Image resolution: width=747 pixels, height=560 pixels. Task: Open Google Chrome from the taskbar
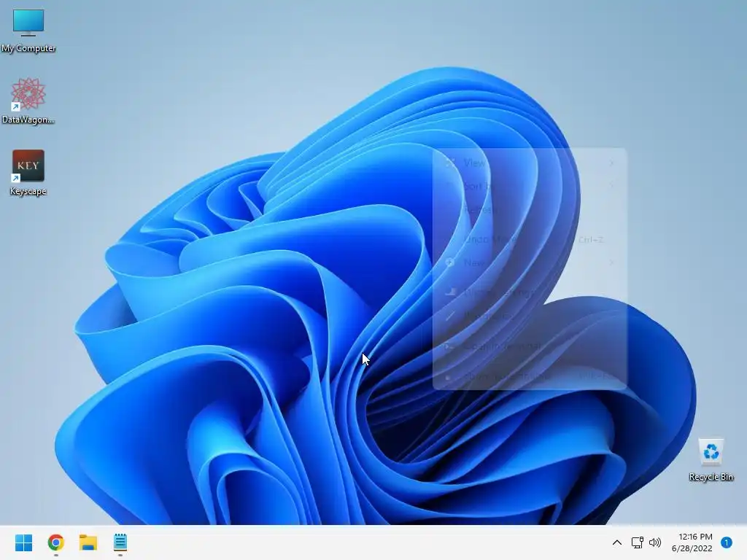click(55, 542)
